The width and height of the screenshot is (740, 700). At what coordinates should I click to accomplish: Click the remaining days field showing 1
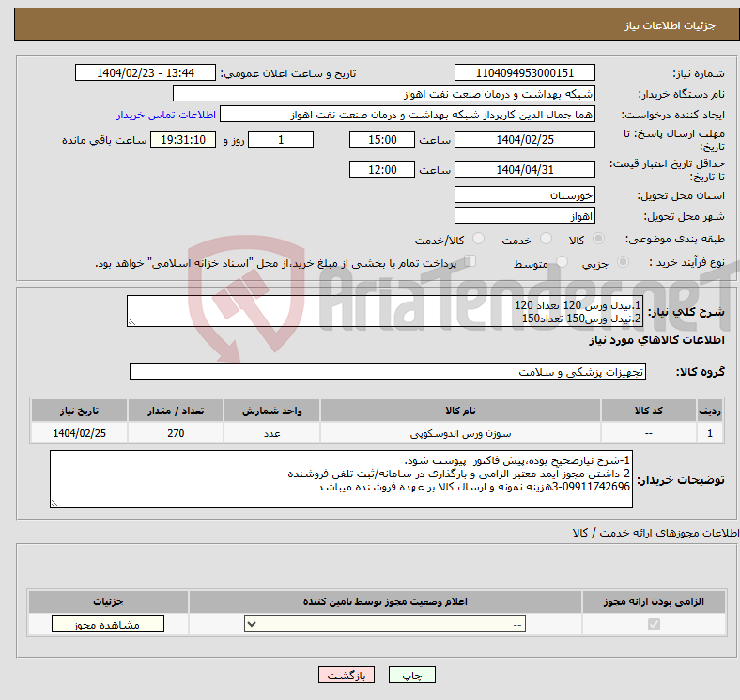coord(281,140)
